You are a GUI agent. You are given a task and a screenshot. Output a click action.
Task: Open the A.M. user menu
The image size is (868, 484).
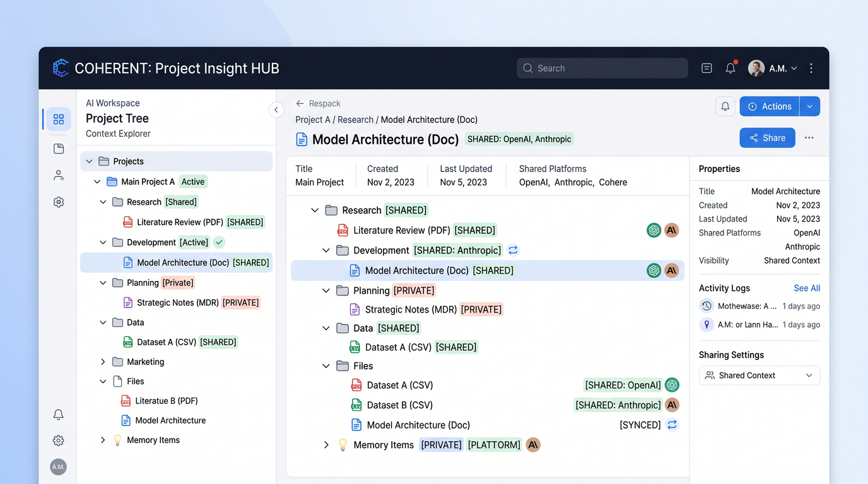[773, 68]
